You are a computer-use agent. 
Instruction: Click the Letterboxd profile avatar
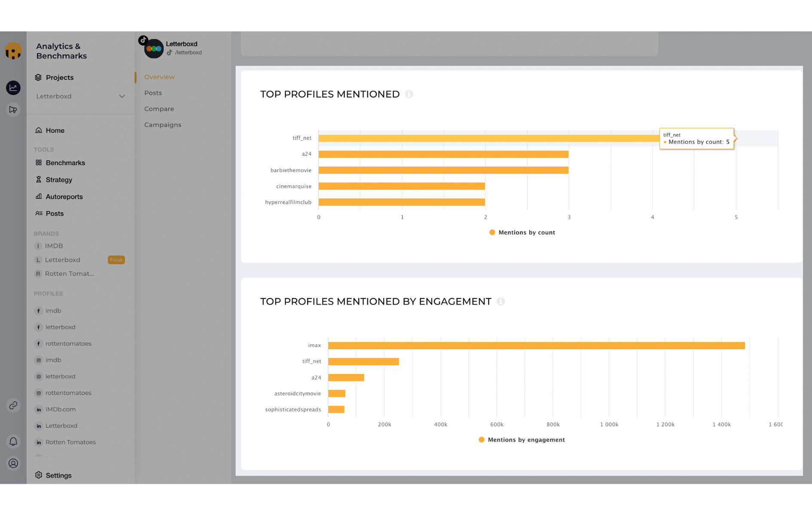coord(154,49)
